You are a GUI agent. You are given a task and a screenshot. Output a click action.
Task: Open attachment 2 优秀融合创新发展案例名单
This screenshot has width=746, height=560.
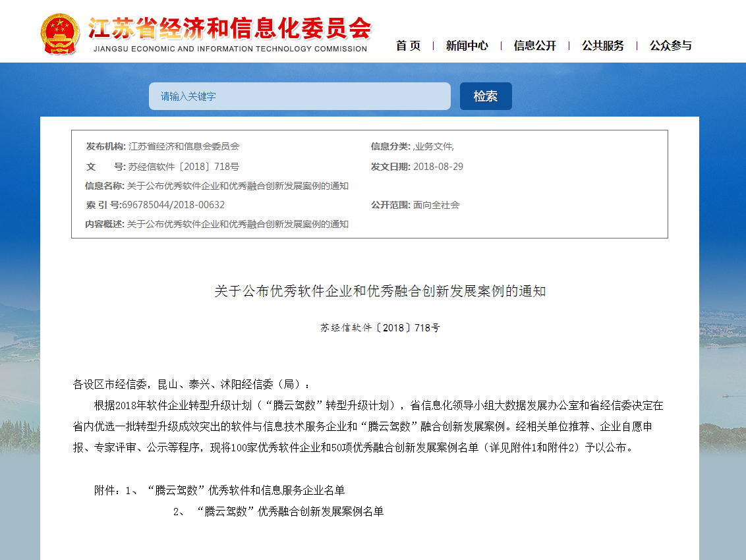pyautogui.click(x=290, y=511)
